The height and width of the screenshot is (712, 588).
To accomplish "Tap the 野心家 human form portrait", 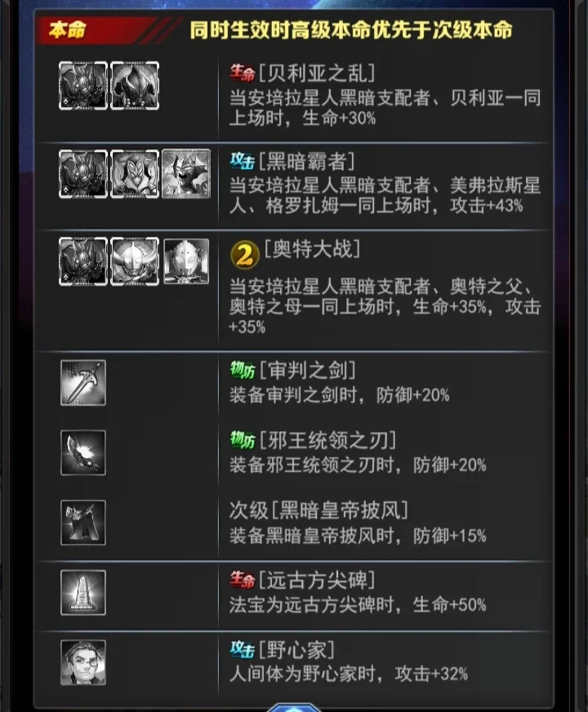I will (83, 662).
